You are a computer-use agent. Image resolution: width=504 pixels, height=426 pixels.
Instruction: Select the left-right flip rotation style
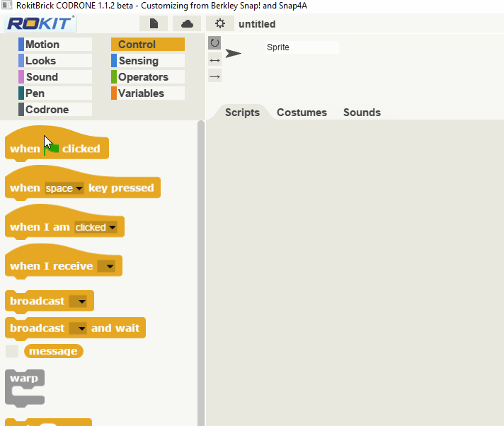[214, 60]
